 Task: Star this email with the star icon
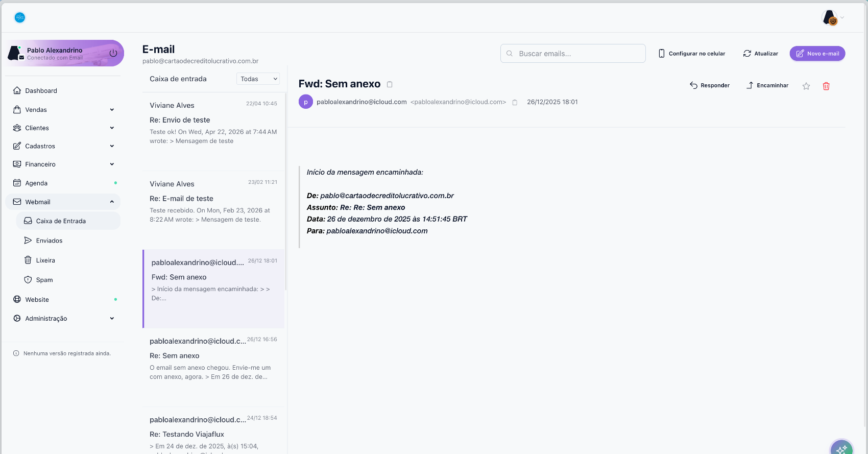(806, 86)
